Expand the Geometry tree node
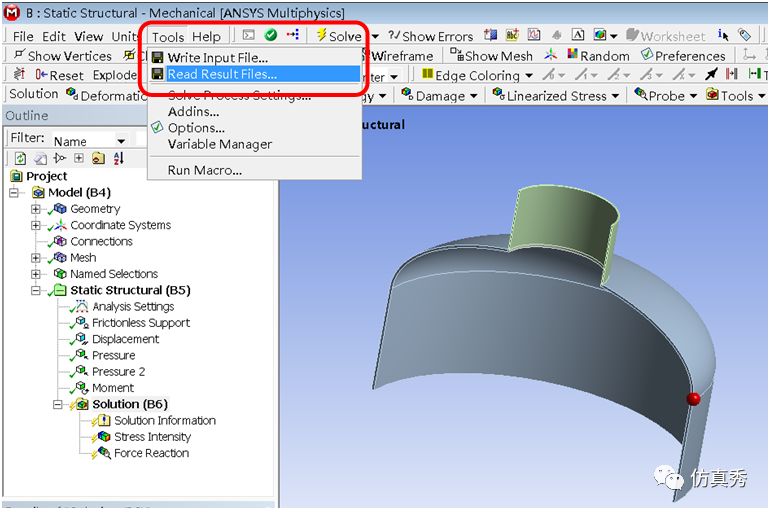 point(35,209)
